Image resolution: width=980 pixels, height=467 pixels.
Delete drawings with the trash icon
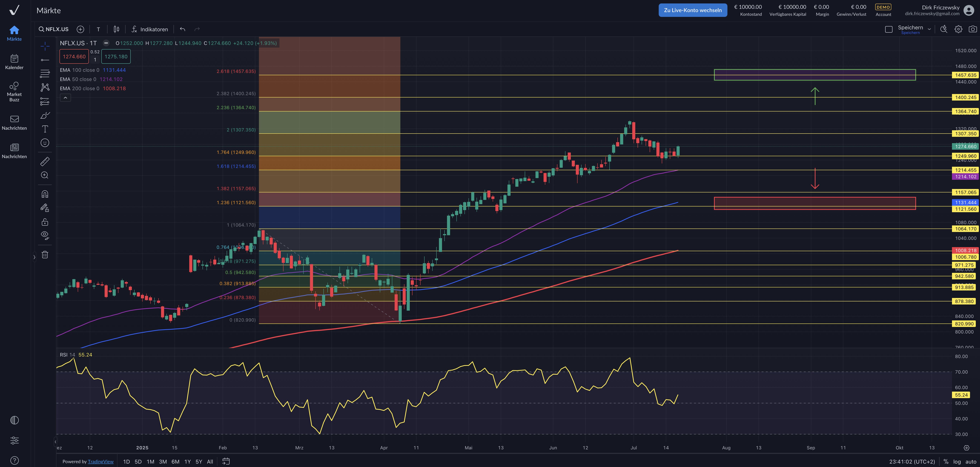click(45, 254)
